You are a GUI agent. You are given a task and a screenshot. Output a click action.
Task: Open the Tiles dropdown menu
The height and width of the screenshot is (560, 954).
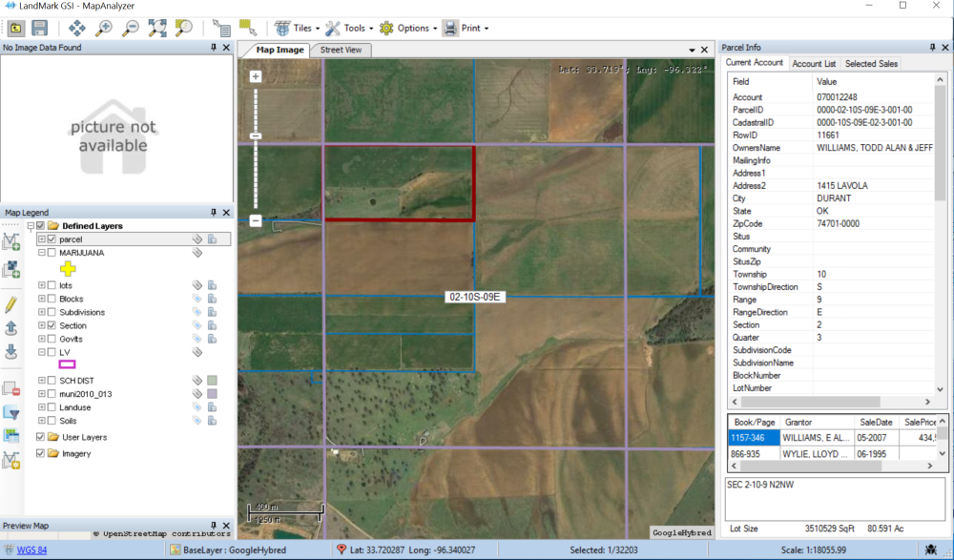click(297, 28)
